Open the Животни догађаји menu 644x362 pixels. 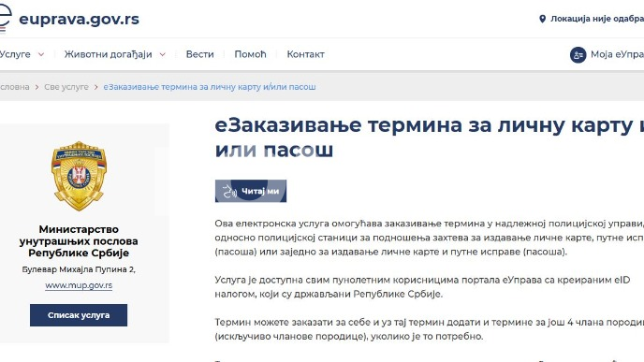[x=108, y=54]
